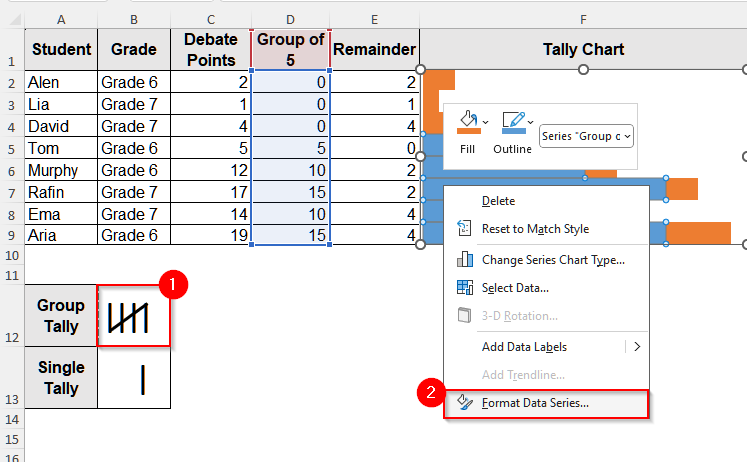
Task: Select column A header
Action: tap(61, 20)
